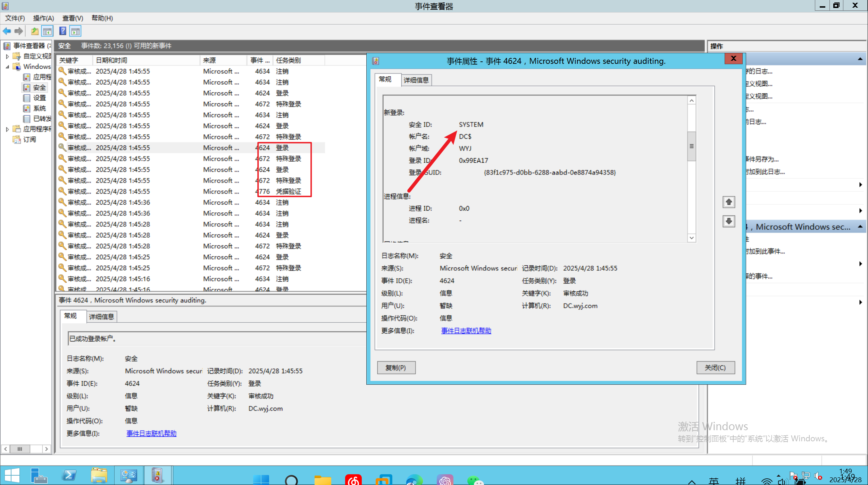Launch PowerShell from the taskbar
Screen dimensions: 868x485
(x=69, y=476)
